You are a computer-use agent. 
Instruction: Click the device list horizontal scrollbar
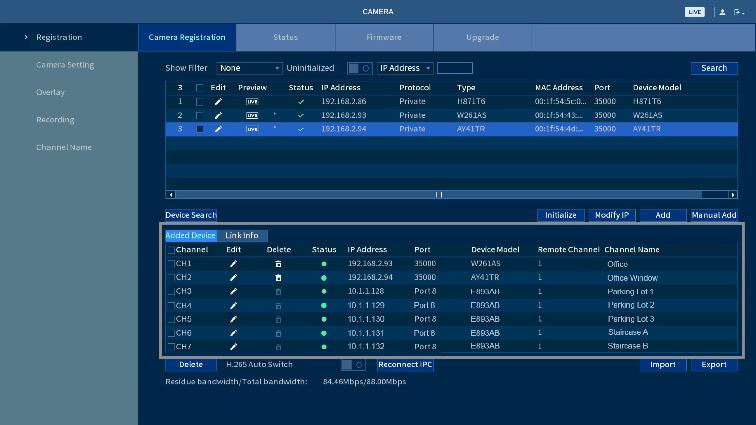[x=450, y=195]
